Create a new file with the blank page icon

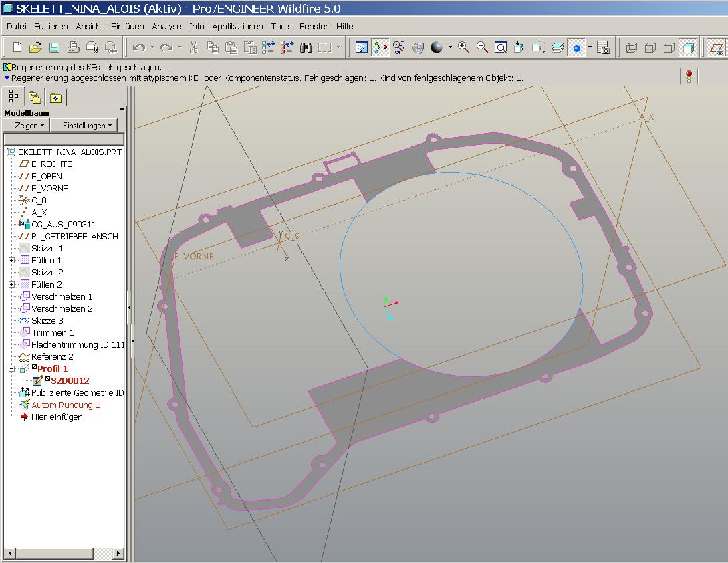tap(17, 47)
